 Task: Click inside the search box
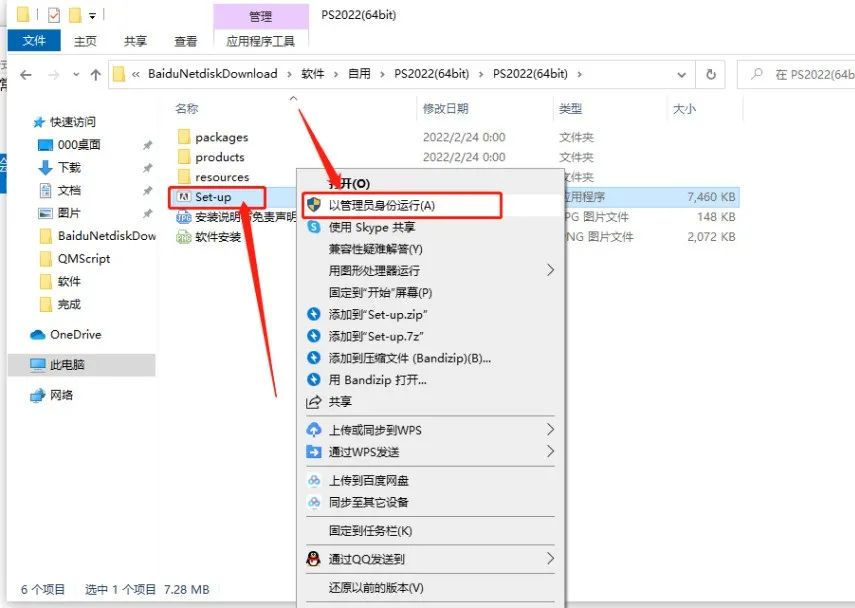[800, 74]
